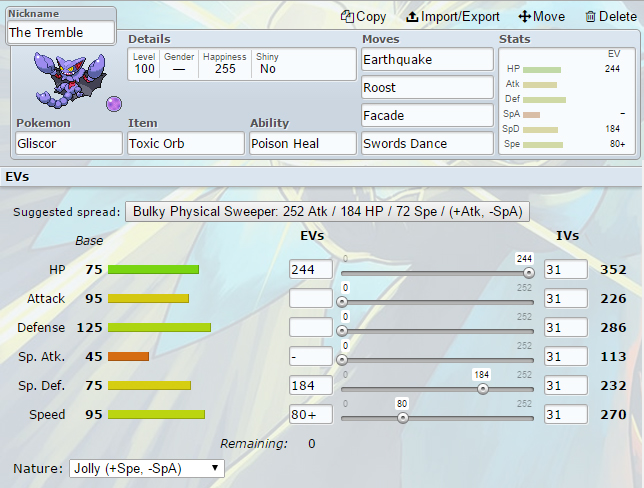
Task: Open the Nature dropdown menu
Action: 146,468
